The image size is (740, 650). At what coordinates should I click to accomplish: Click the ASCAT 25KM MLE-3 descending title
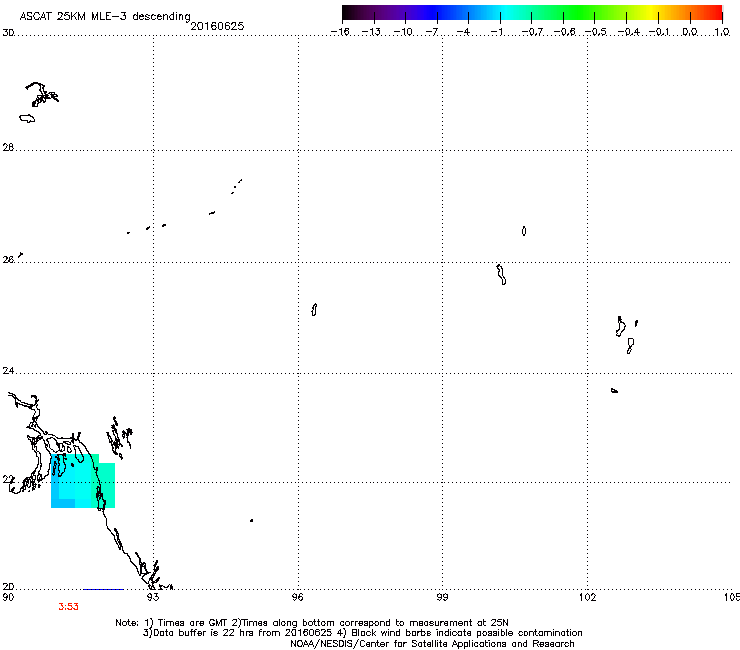105,16
